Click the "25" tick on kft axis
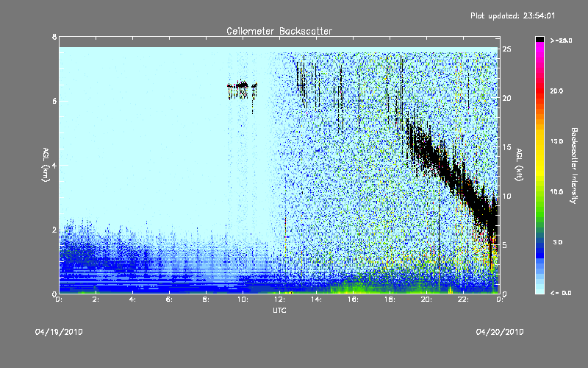This screenshot has height=368, width=588. pos(507,49)
